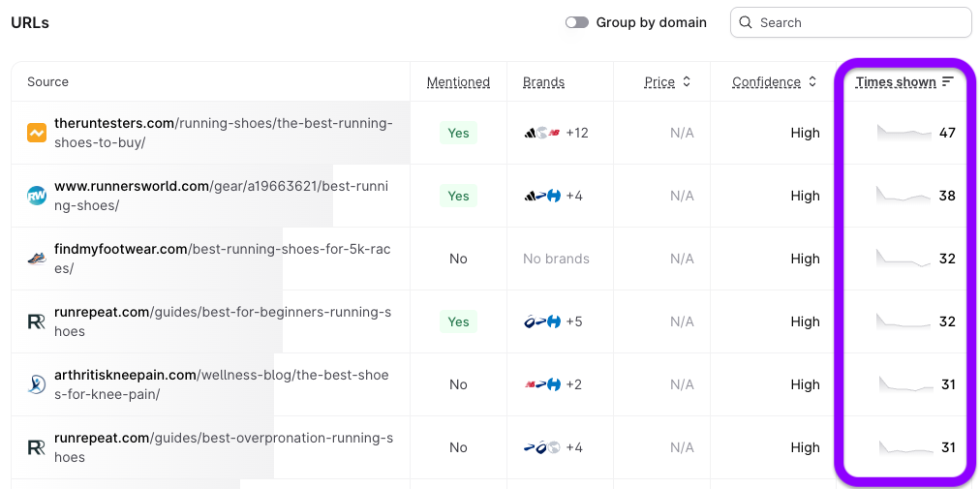Screen dimensions: 980x489
Task: Click the Runner's World RW site icon
Action: click(x=37, y=196)
